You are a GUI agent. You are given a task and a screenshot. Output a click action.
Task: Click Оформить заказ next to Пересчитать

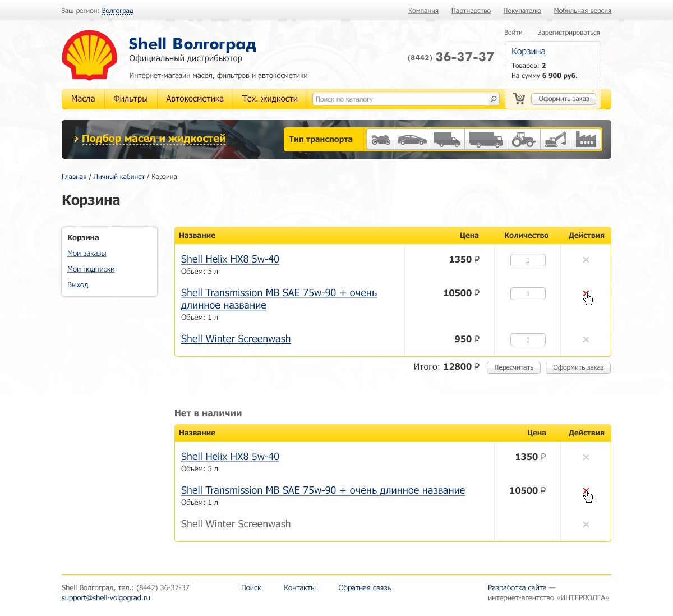(x=578, y=367)
